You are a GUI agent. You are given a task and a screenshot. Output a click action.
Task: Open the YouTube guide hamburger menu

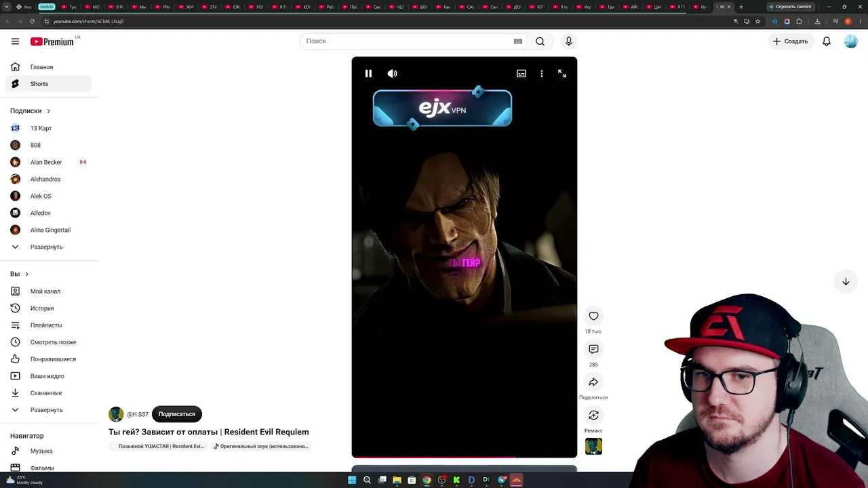pos(15,41)
